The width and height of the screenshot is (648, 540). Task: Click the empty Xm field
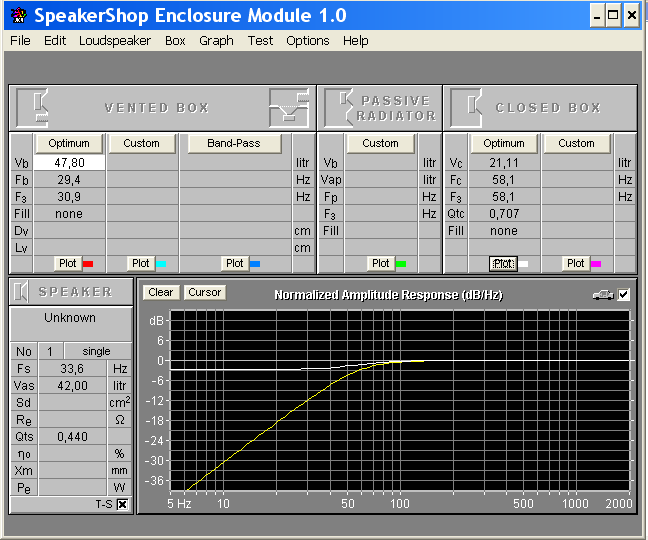(72, 470)
